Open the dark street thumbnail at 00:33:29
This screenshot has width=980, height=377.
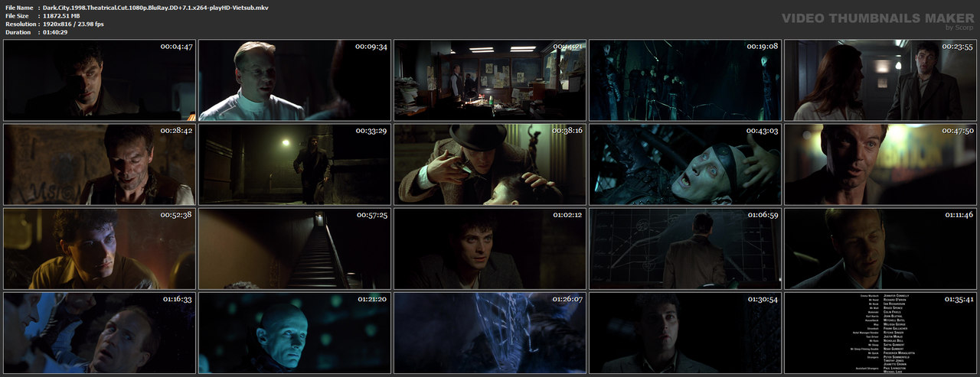[295, 164]
